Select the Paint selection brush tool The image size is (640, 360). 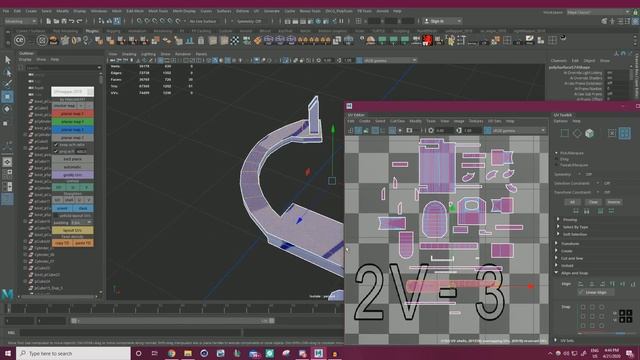click(7, 84)
